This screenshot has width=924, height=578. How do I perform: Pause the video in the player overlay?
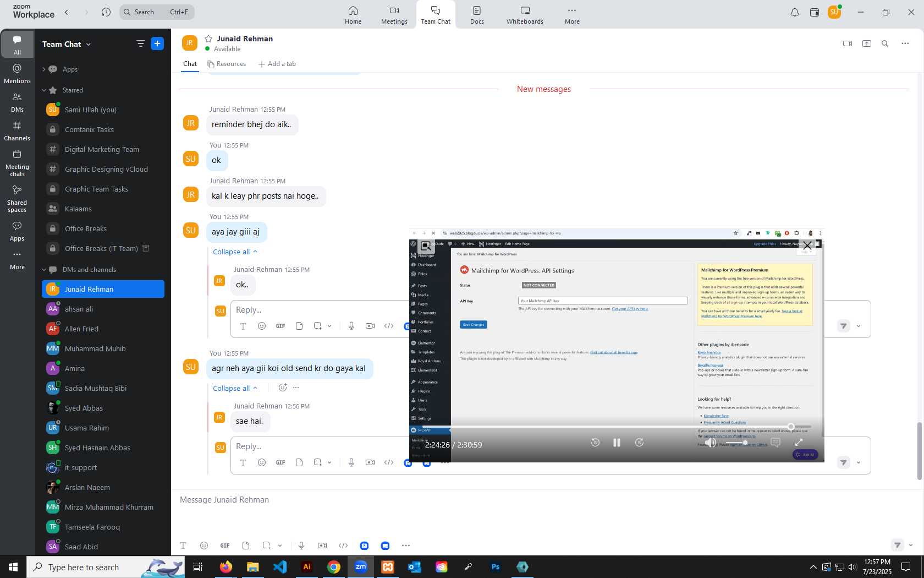tap(617, 443)
